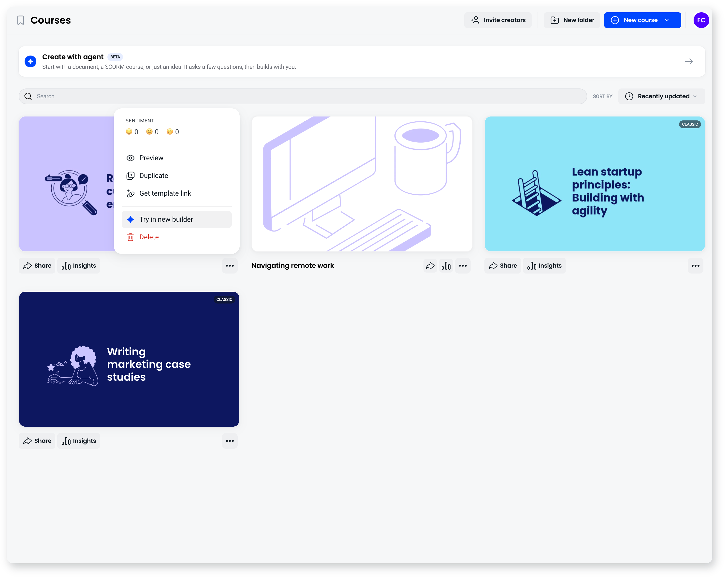
Task: Open the Navigating remote work thumbnail
Action: (362, 184)
